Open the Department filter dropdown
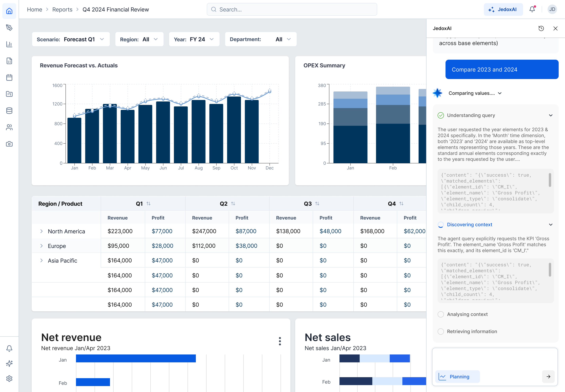565x392 pixels. pyautogui.click(x=261, y=39)
